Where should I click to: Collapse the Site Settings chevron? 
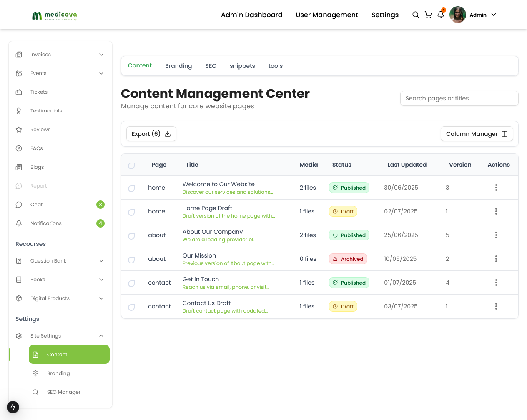tap(101, 336)
